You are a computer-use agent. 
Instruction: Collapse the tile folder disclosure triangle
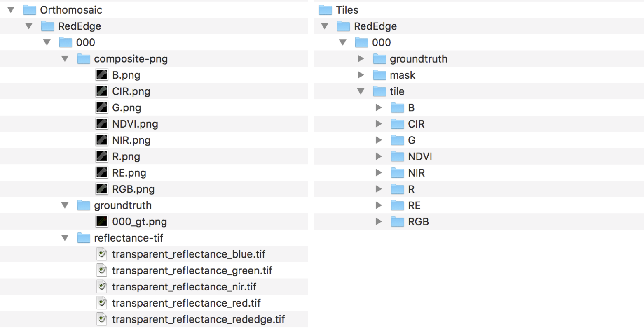[x=361, y=91]
